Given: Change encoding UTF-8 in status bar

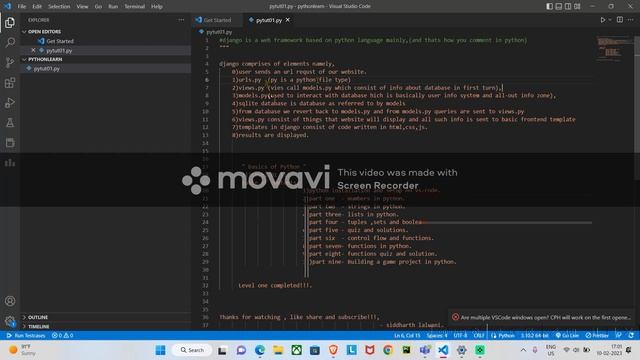Looking at the screenshot, I should (460, 336).
